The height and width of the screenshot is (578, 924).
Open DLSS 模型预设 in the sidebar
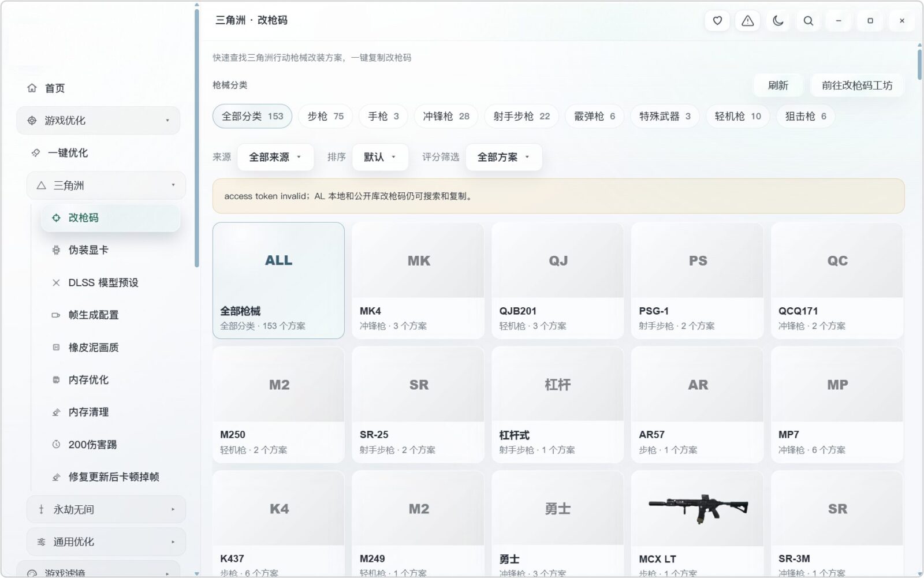click(x=110, y=282)
